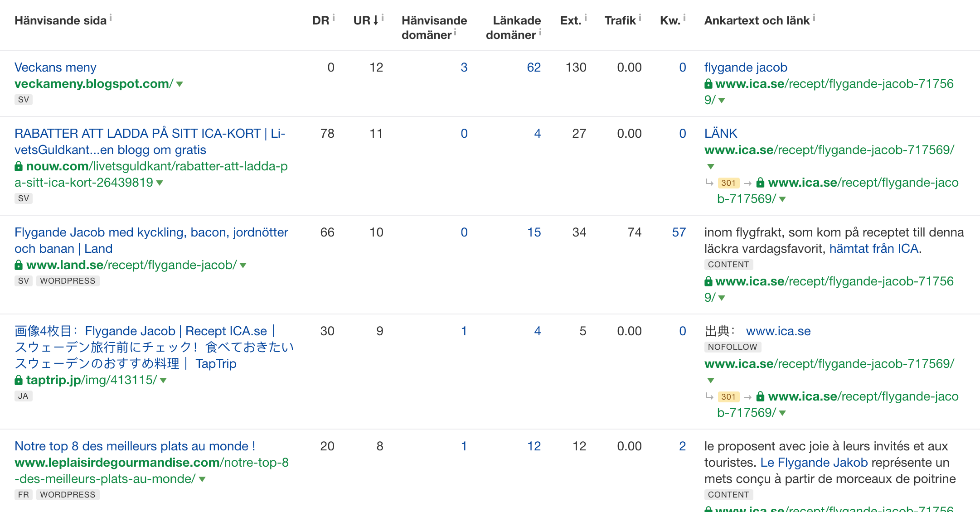Click flygande jacob anchor text link
This screenshot has width=980, height=512.
(746, 67)
